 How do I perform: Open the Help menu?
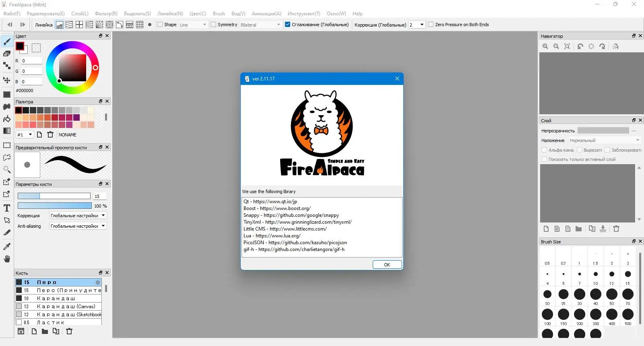point(357,14)
